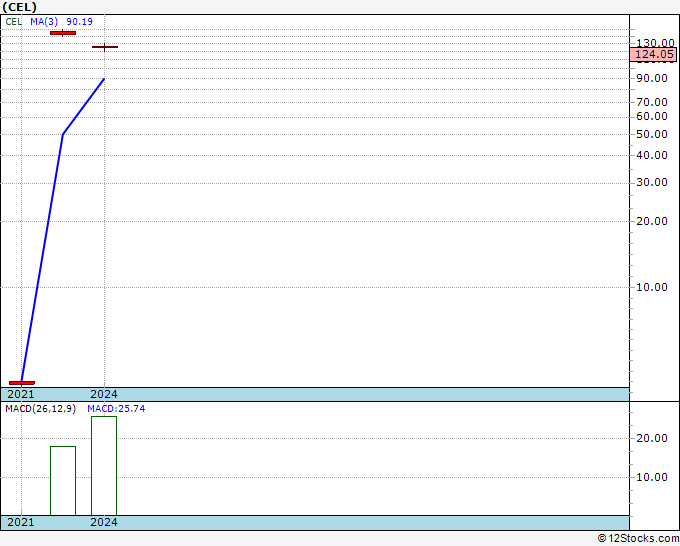
Task: Click the 2021 date label in the MACD panel
Action: coord(21,522)
